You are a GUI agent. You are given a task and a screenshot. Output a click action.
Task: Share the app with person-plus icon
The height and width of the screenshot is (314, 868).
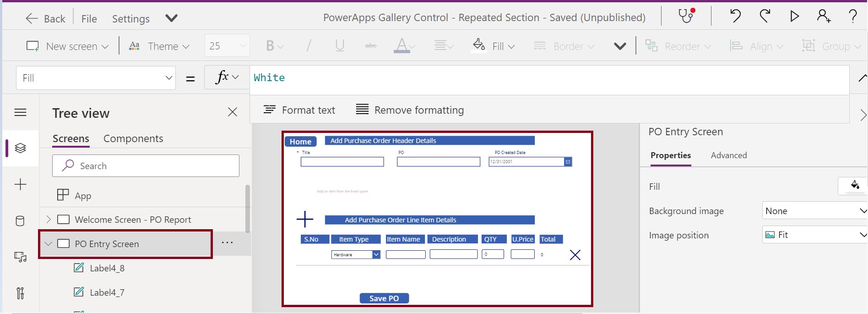[x=824, y=17]
